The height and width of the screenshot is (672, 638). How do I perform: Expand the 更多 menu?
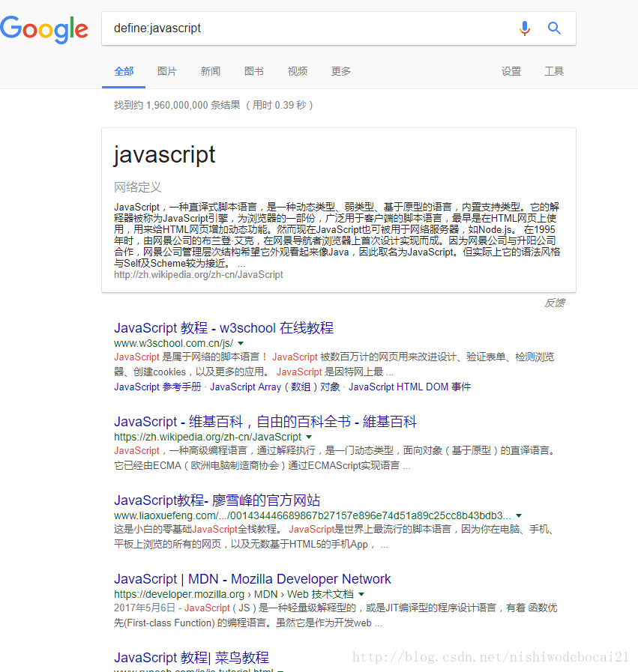click(x=341, y=71)
